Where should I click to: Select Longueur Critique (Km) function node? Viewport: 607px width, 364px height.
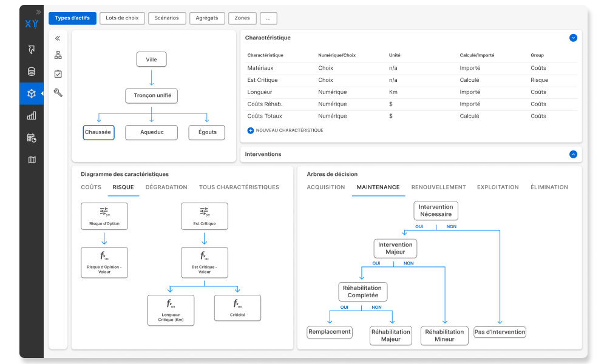click(171, 310)
